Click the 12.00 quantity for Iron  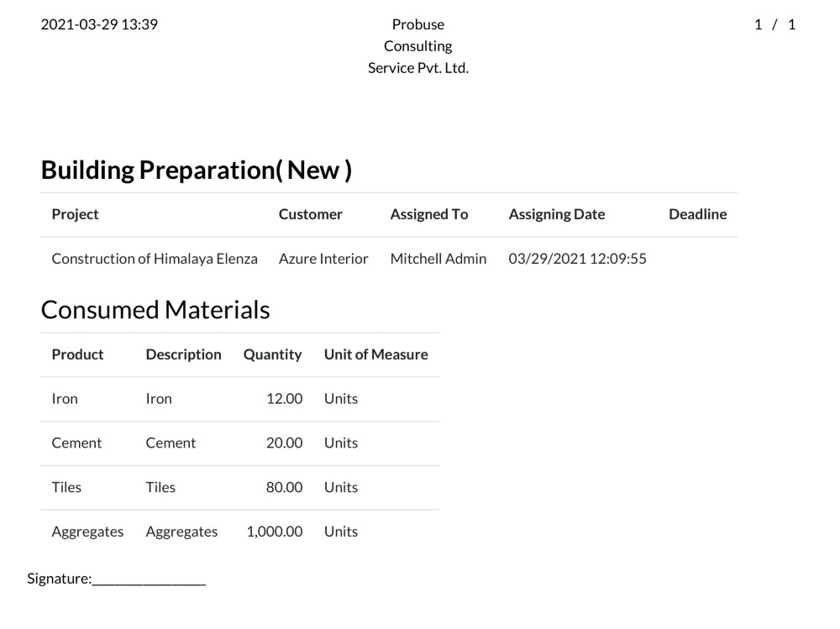click(x=284, y=399)
